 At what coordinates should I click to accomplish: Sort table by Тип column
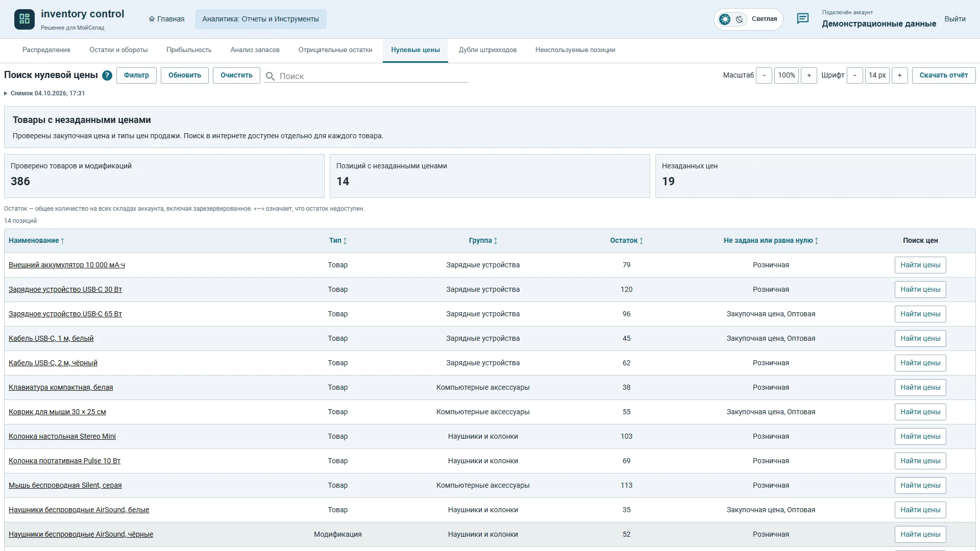pyautogui.click(x=338, y=241)
